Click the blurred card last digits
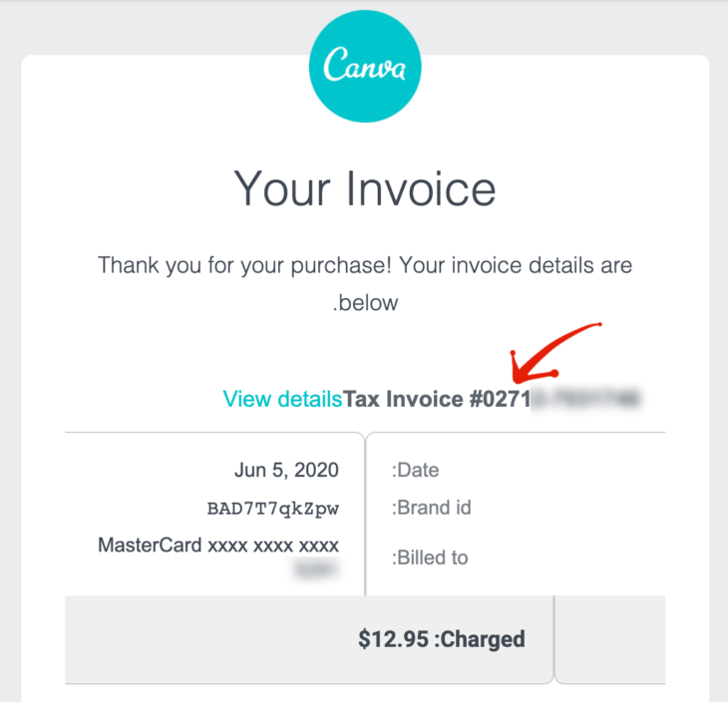Screen dimensions: 728x702 (316, 569)
